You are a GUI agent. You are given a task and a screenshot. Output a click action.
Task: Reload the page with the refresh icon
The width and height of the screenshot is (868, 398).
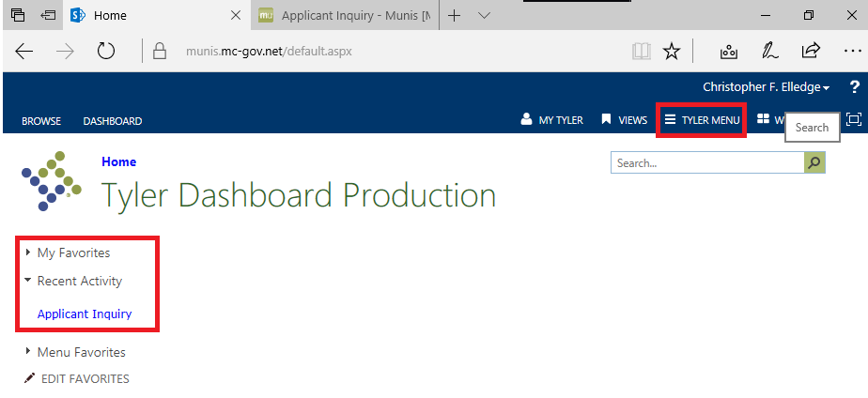tap(105, 52)
